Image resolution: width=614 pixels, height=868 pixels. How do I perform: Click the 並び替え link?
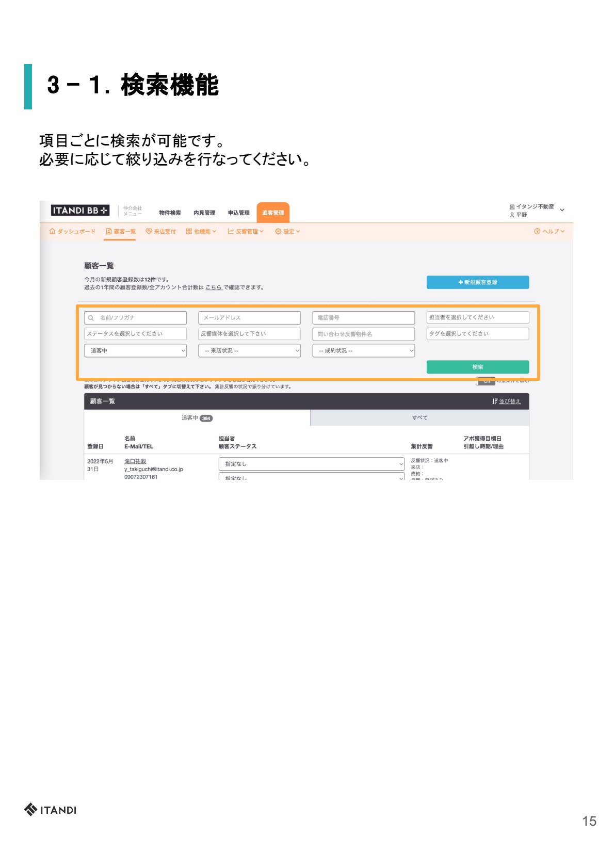coord(510,401)
